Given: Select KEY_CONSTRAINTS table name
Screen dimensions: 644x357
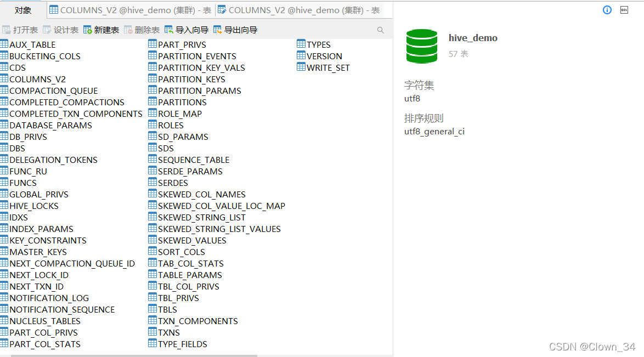Looking at the screenshot, I should (x=48, y=240).
